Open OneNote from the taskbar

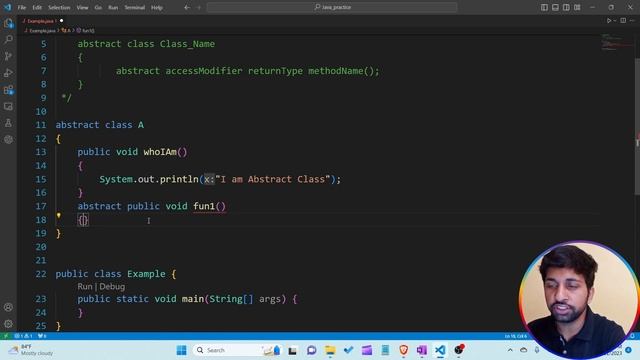(422, 350)
